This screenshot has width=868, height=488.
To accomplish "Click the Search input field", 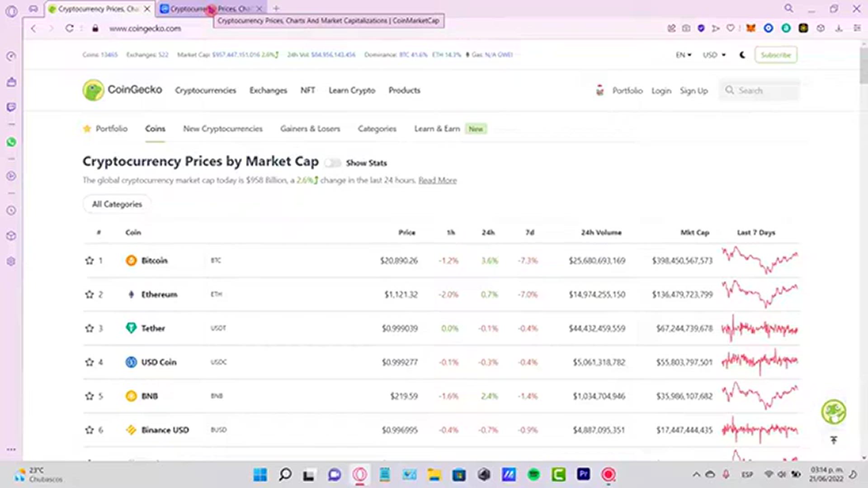I will [x=759, y=90].
